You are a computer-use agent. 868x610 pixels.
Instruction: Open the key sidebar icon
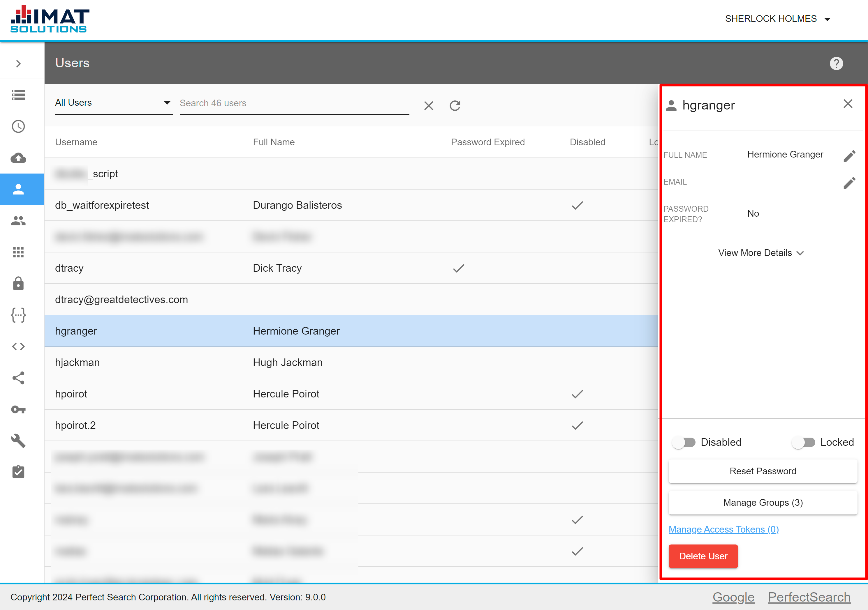18,409
